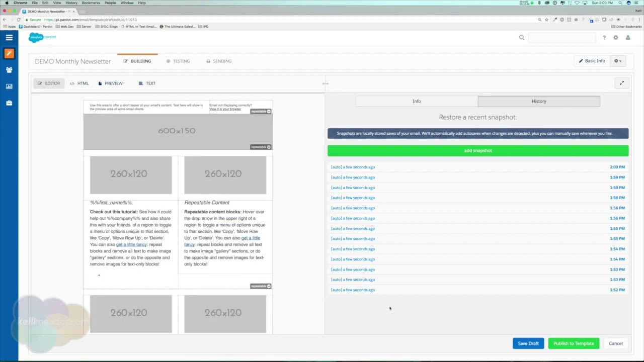Click the zoom magnifier in address bar
The image size is (644, 362).
(x=540, y=20)
